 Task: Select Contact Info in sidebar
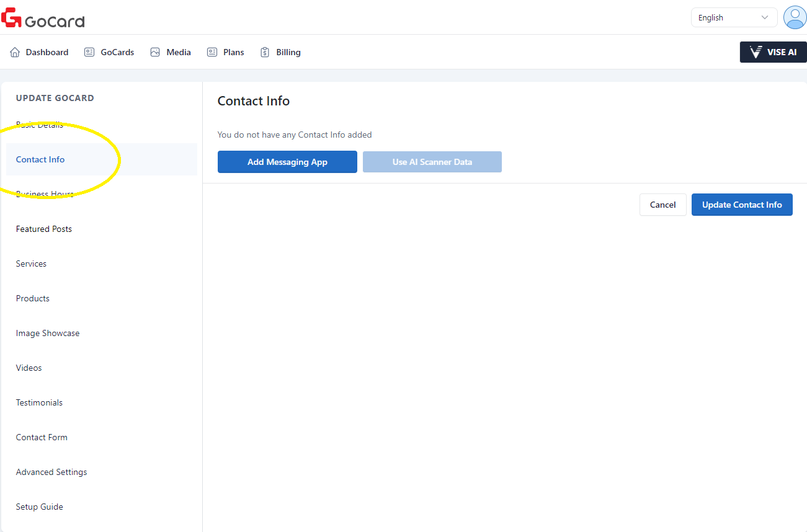pos(40,159)
